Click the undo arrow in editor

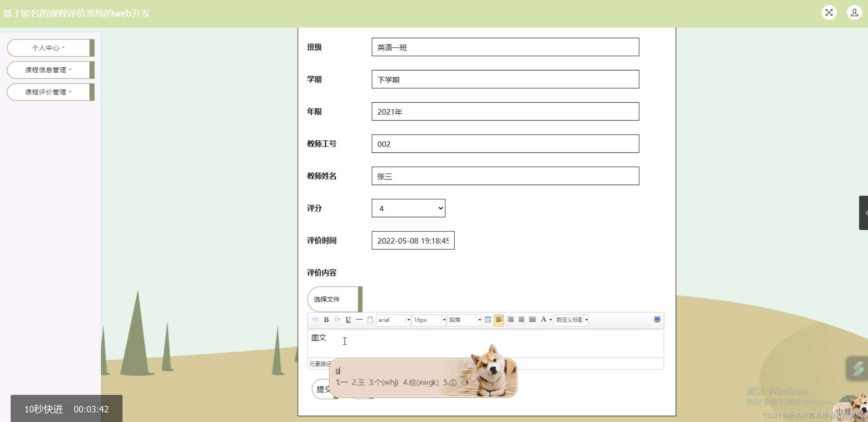point(315,320)
